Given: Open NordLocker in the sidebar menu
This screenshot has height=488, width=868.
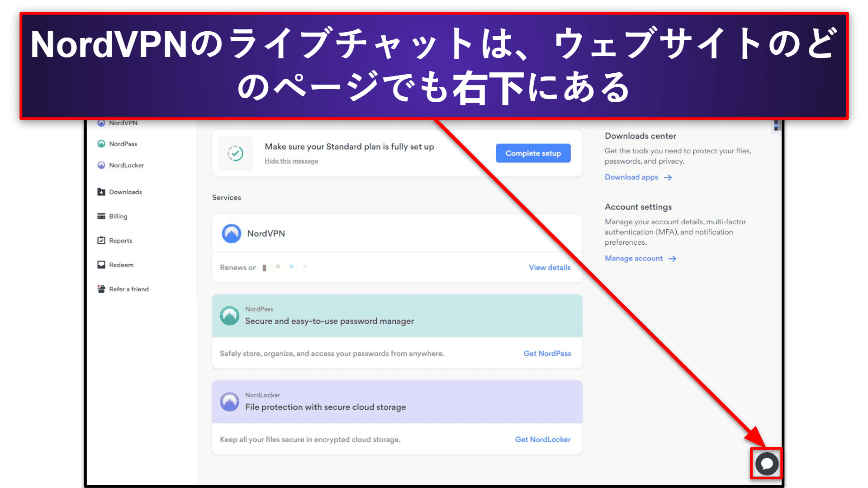Looking at the screenshot, I should click(x=126, y=165).
